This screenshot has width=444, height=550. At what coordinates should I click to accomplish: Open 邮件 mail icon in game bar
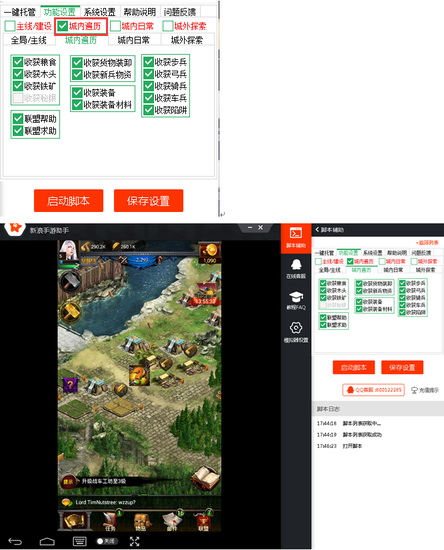[x=172, y=521]
